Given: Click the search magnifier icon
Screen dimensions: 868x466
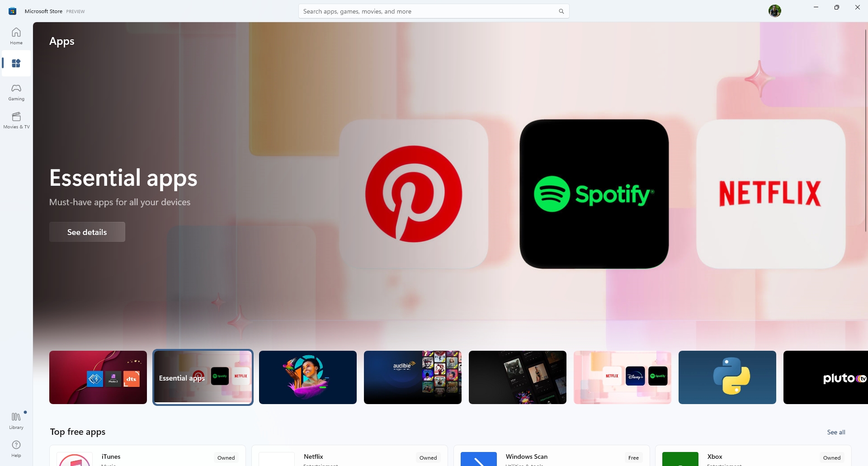Looking at the screenshot, I should tap(561, 11).
